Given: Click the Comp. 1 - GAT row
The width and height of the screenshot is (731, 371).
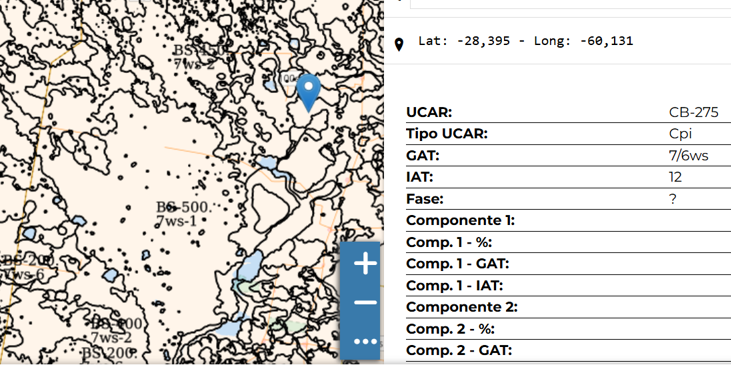Looking at the screenshot, I should click(568, 264).
